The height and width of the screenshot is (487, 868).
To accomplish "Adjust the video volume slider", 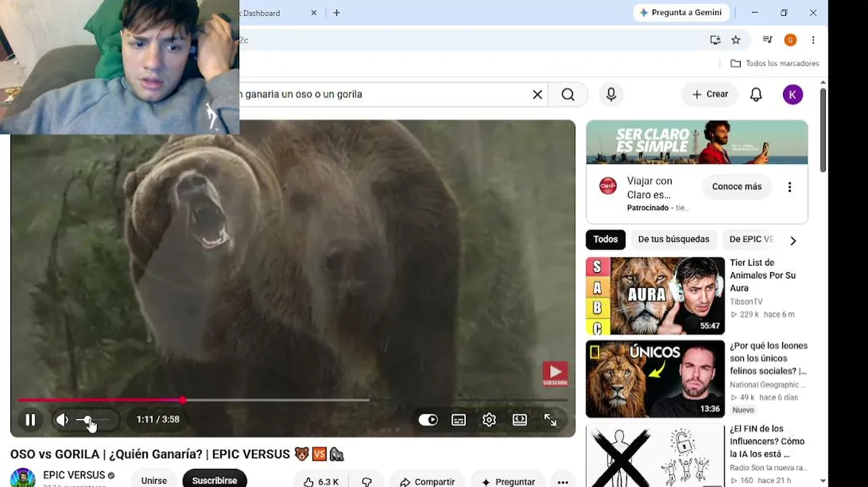I will [92, 420].
